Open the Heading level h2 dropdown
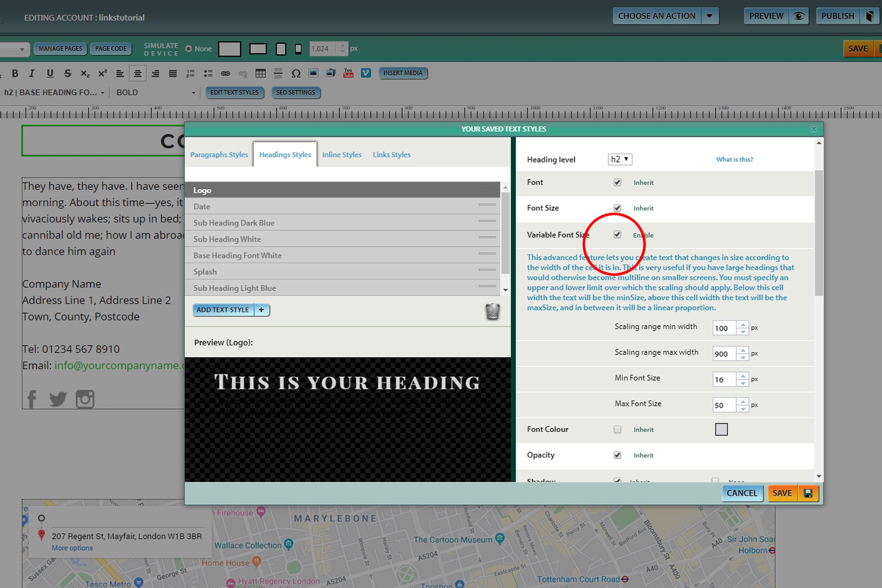Viewport: 882px width, 588px height. click(x=620, y=159)
